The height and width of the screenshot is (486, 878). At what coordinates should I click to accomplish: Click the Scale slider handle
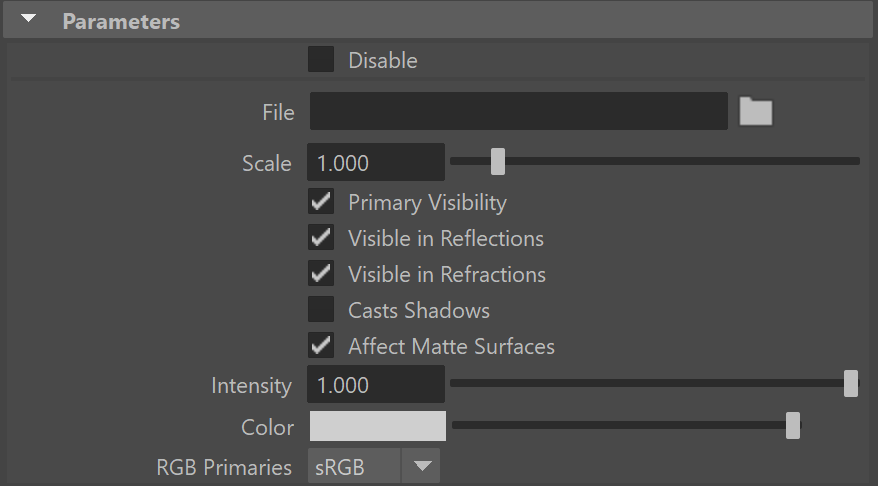click(x=498, y=162)
